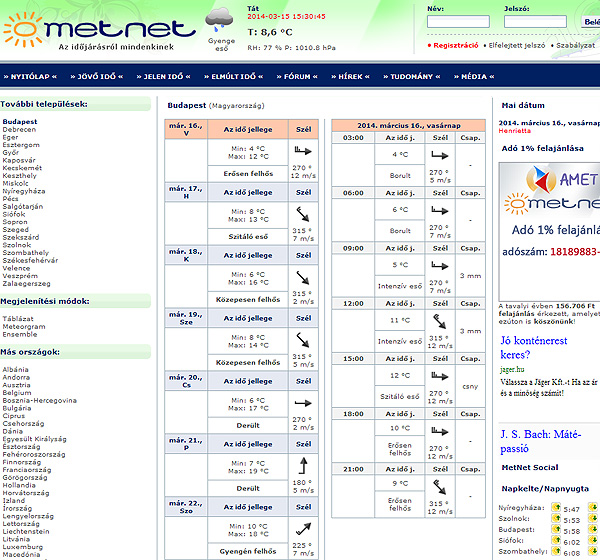Open J. S. Bach: Máté-passió link

click(x=540, y=441)
